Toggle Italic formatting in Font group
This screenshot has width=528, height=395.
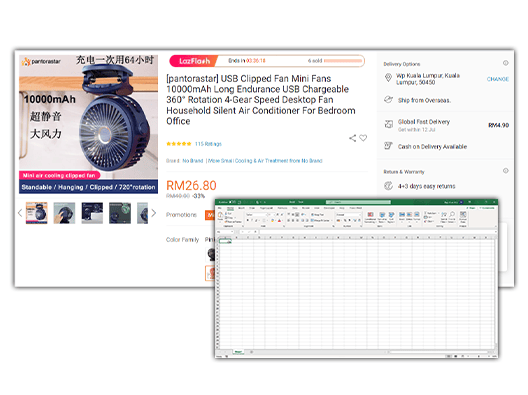252,220
